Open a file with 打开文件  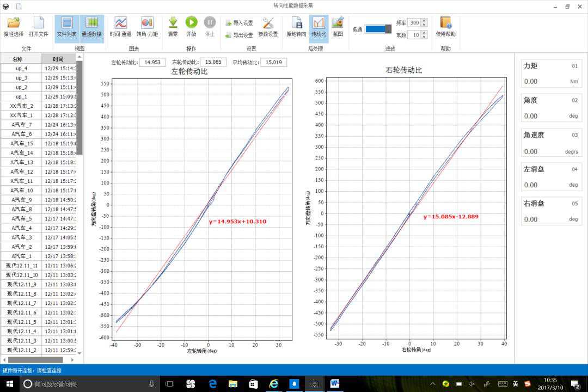pyautogui.click(x=38, y=23)
